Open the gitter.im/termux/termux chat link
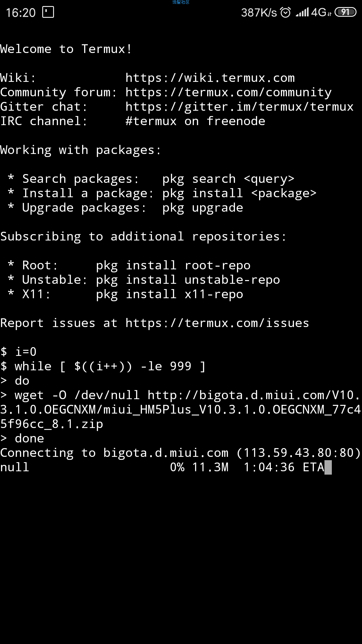 tap(240, 107)
